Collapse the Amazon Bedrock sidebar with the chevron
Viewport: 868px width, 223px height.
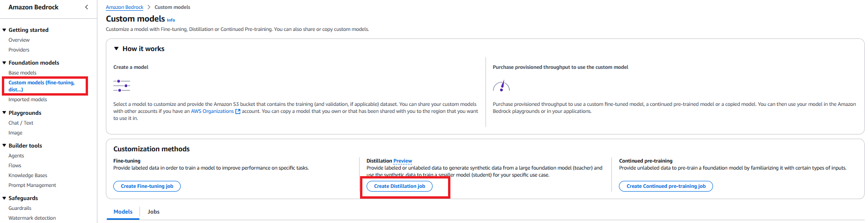pos(87,7)
